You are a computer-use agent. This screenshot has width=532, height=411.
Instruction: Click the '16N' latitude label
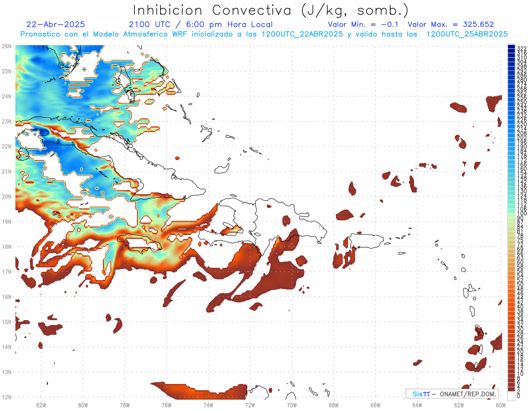click(x=7, y=297)
